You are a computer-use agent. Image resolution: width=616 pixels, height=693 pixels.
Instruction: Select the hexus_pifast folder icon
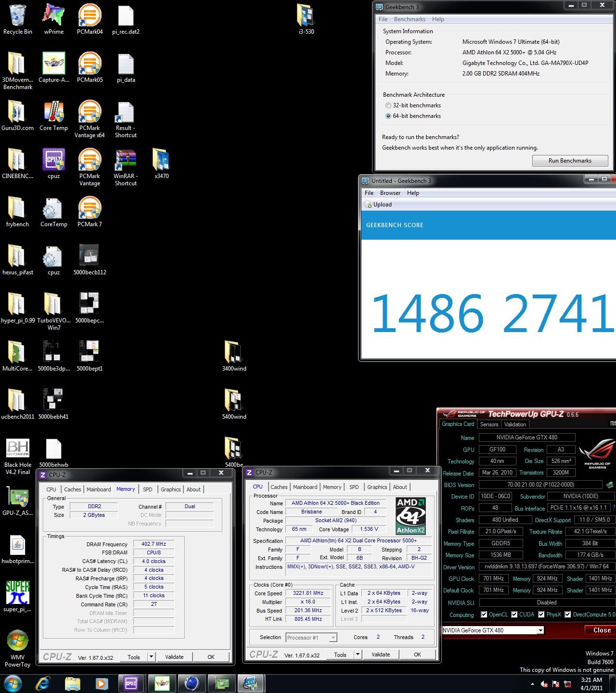click(16, 256)
